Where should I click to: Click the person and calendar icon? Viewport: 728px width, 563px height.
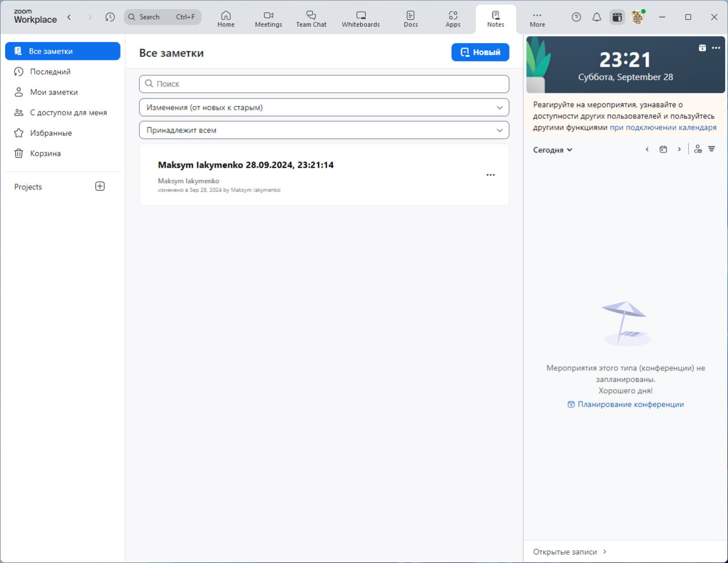(x=698, y=149)
